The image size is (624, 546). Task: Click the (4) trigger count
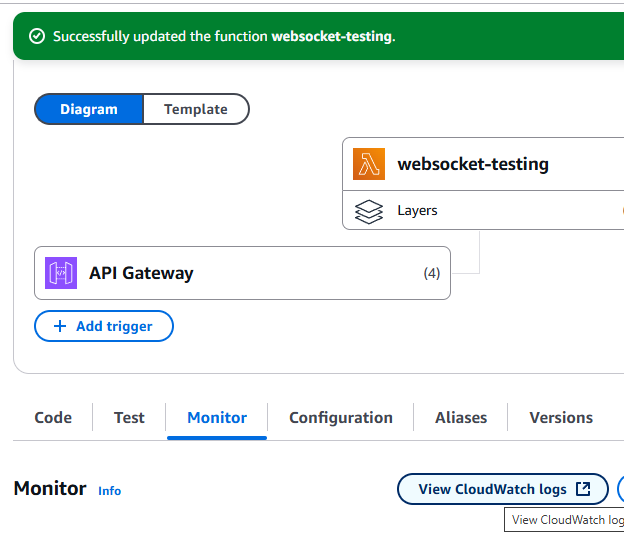[432, 273]
